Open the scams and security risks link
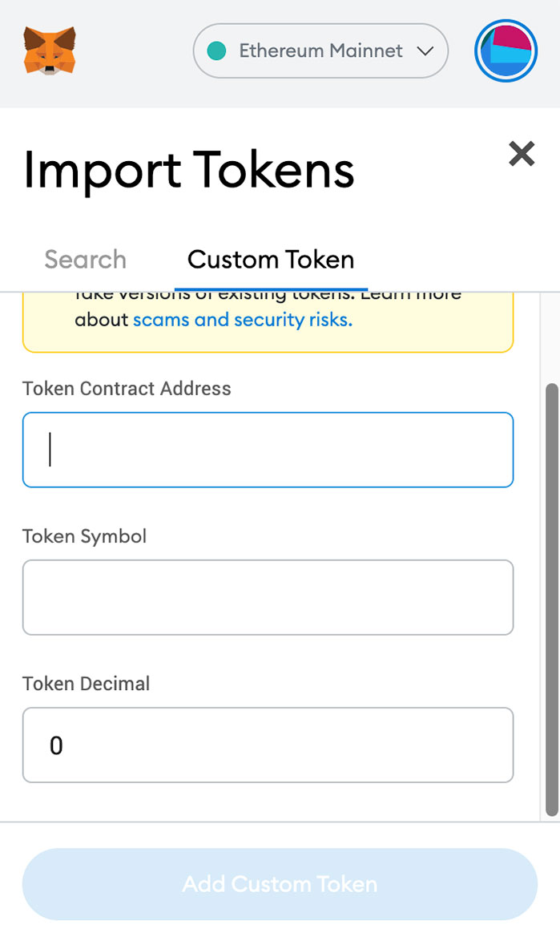 [242, 320]
